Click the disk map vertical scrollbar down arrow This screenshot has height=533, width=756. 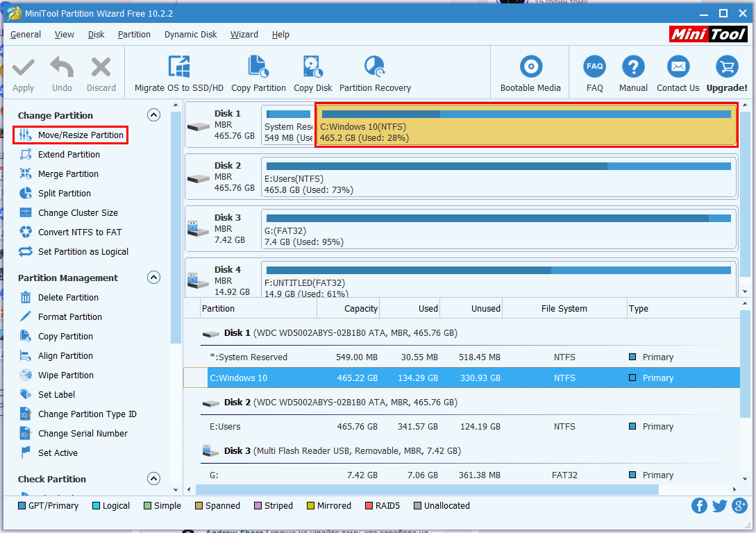coord(746,291)
